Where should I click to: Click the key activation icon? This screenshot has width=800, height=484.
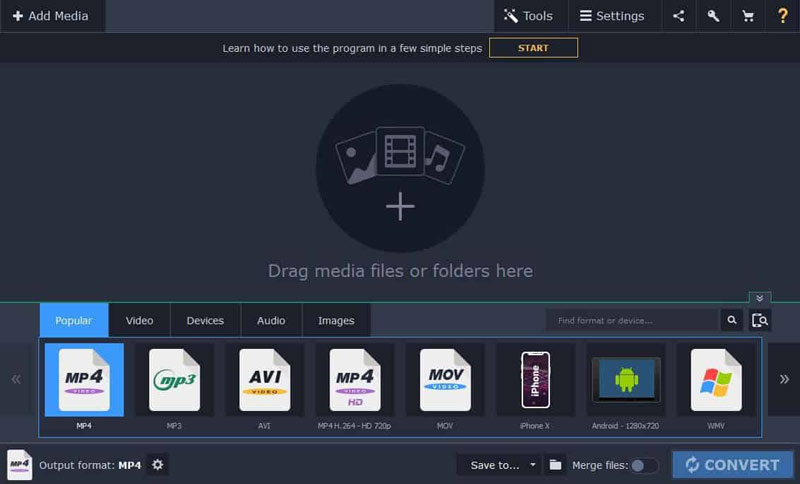tap(713, 16)
